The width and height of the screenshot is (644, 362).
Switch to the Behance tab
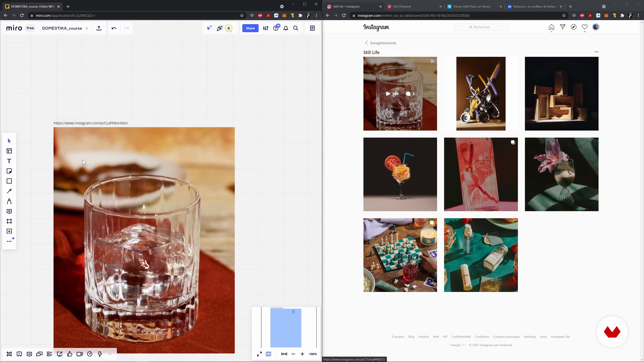(534, 7)
